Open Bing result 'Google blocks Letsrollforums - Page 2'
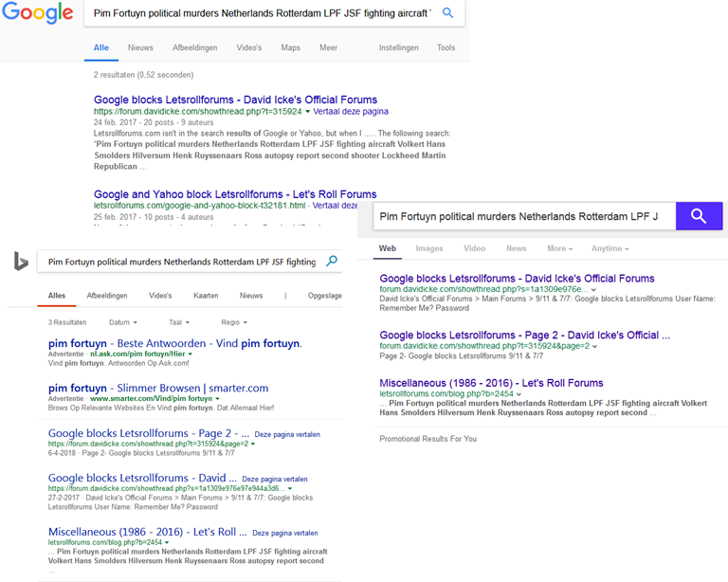Screen dimensions: 728x582 149,433
